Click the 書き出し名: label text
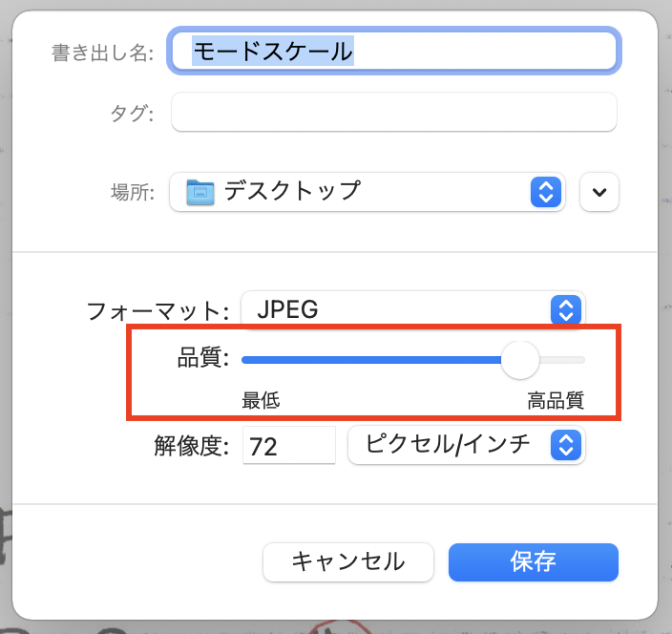Screen dimensions: 672x634 click(101, 52)
